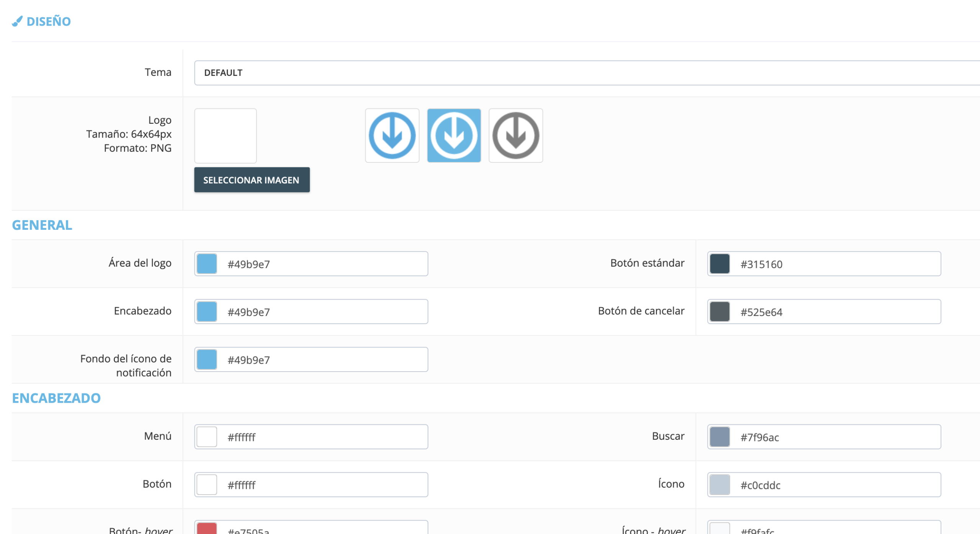Click the ENCABEZADO section heading
Image resolution: width=980 pixels, height=534 pixels.
tap(56, 398)
